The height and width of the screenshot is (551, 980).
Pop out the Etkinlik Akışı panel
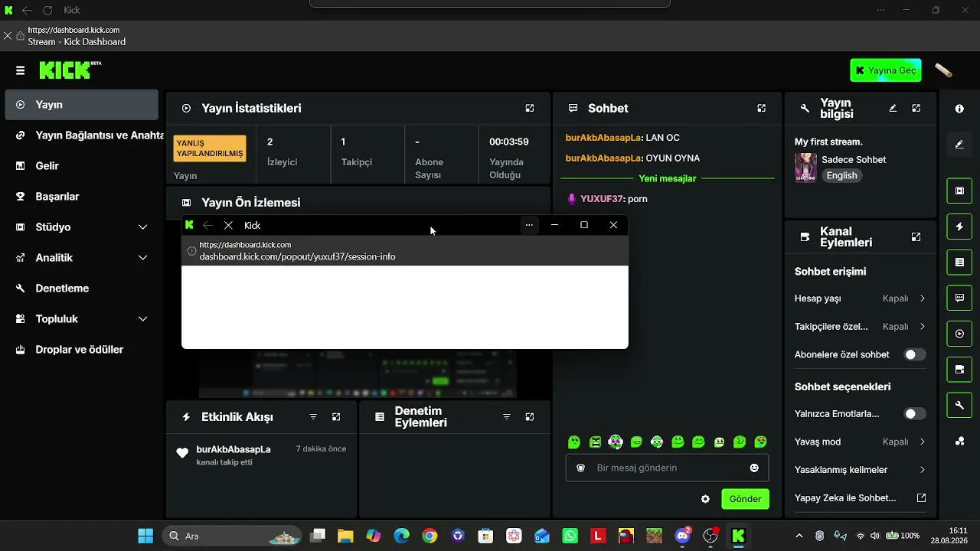coord(336,417)
